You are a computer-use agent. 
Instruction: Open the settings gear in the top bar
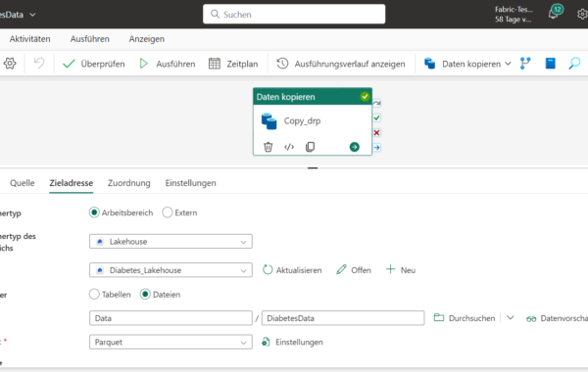point(582,15)
